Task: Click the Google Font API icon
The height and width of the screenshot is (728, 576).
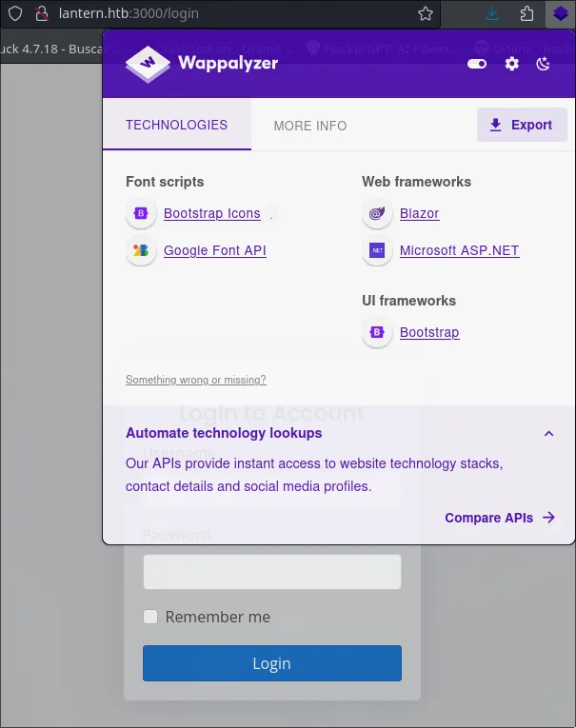Action: [x=141, y=250]
